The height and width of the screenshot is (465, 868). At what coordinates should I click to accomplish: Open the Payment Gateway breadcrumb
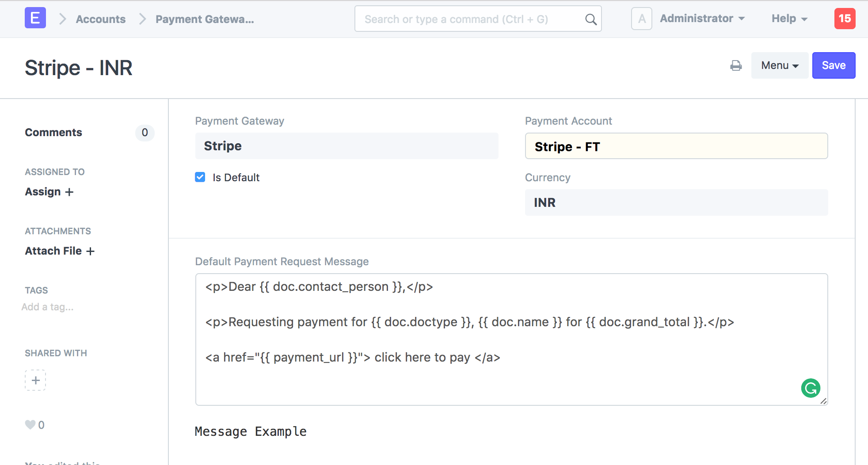(x=205, y=19)
